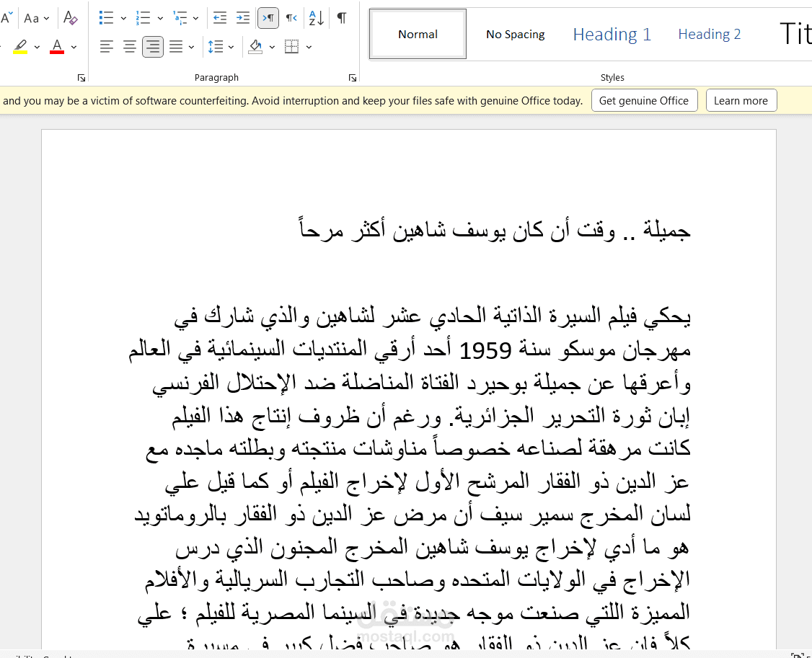Open Font dialog launcher
The height and width of the screenshot is (658, 812).
click(x=81, y=78)
